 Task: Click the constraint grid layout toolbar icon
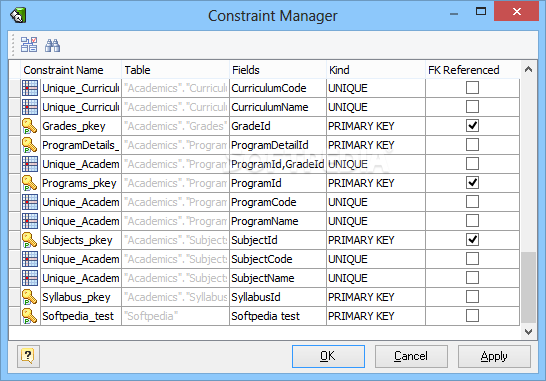point(29,45)
